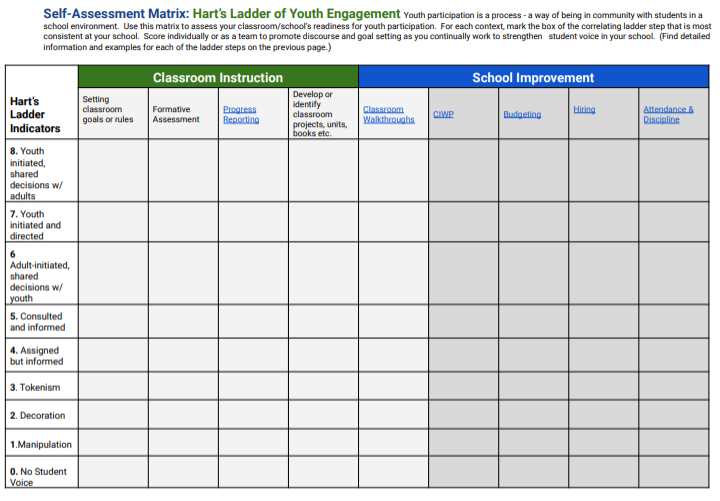Select the 4. Assigned but informed label
The height and width of the screenshot is (501, 720).
point(37,356)
